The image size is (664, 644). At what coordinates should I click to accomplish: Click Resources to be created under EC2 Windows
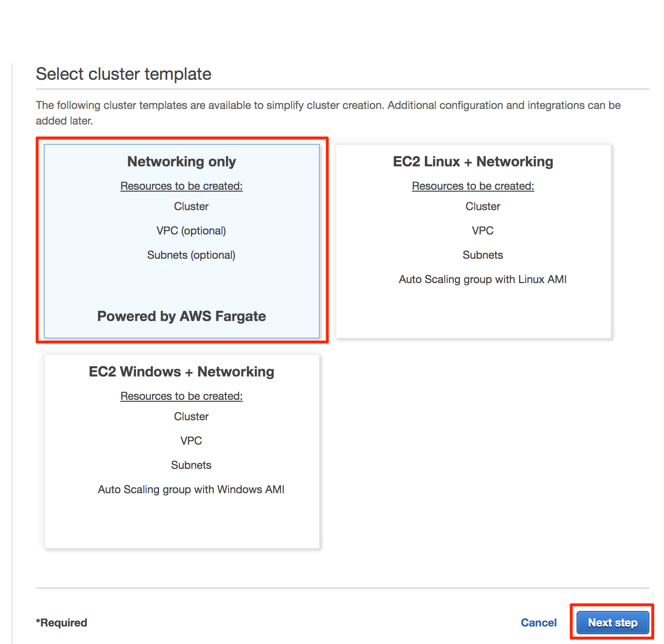[x=182, y=396]
